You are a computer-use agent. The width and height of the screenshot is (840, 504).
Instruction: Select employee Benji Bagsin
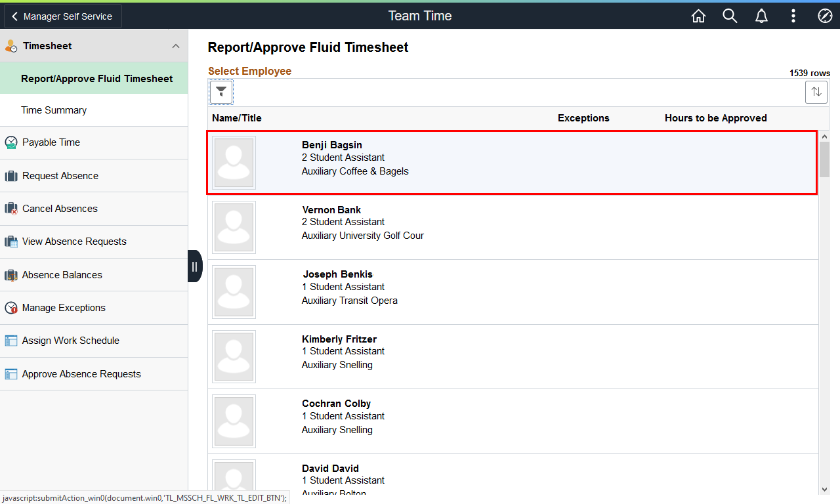click(x=512, y=163)
